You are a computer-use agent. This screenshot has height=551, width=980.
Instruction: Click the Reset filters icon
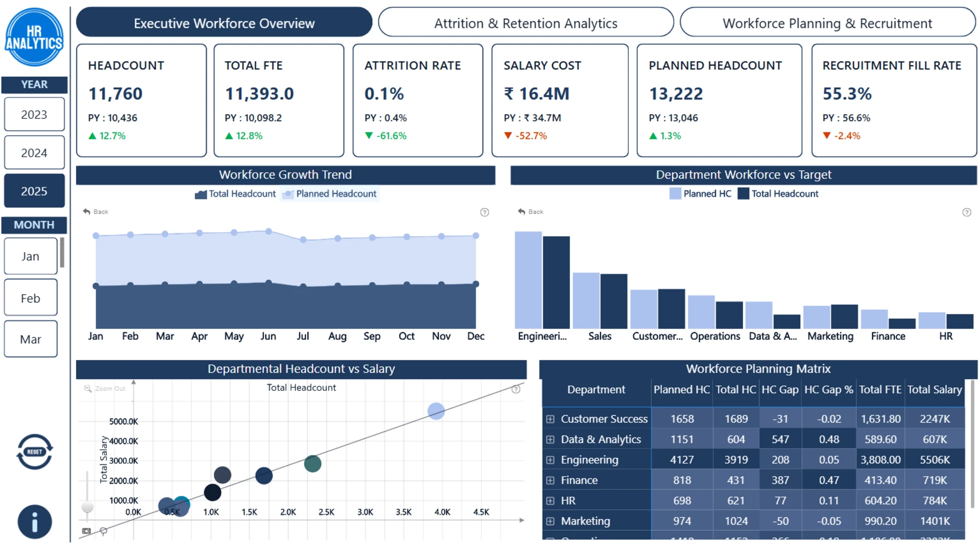pyautogui.click(x=34, y=452)
